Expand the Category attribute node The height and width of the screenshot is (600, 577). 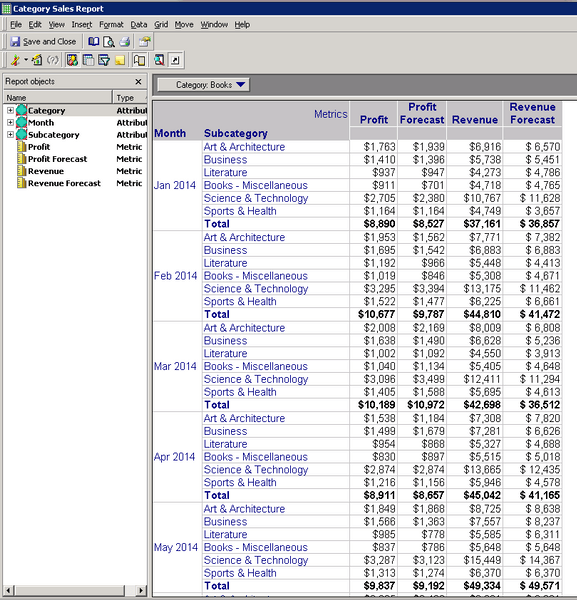tap(10, 110)
